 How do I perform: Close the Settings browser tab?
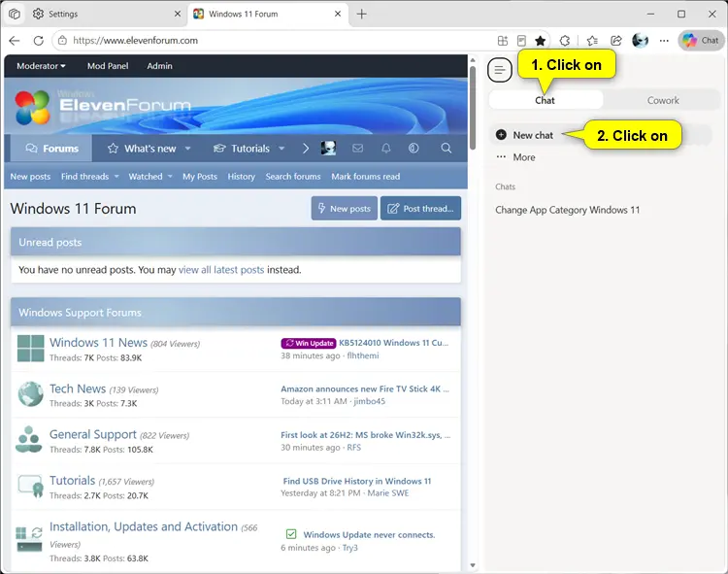coord(178,14)
